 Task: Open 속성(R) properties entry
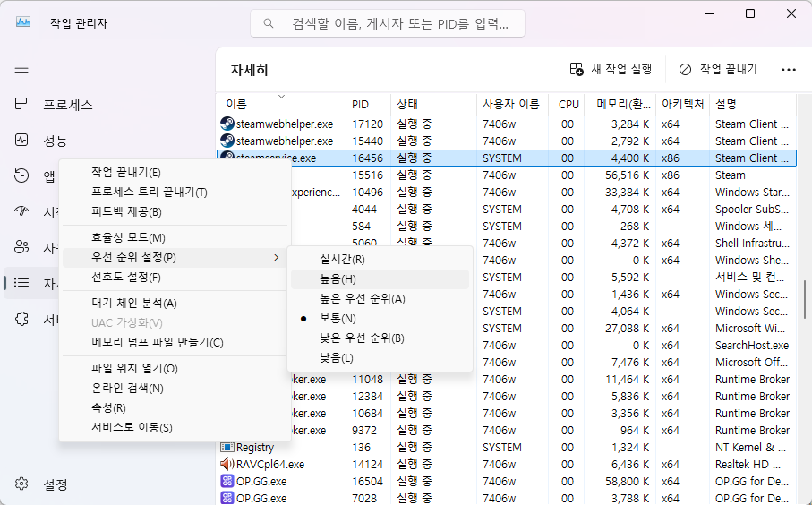175,407
